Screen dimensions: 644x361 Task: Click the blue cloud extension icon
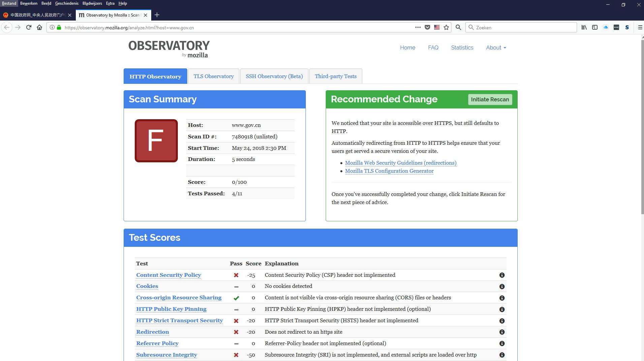(x=606, y=28)
